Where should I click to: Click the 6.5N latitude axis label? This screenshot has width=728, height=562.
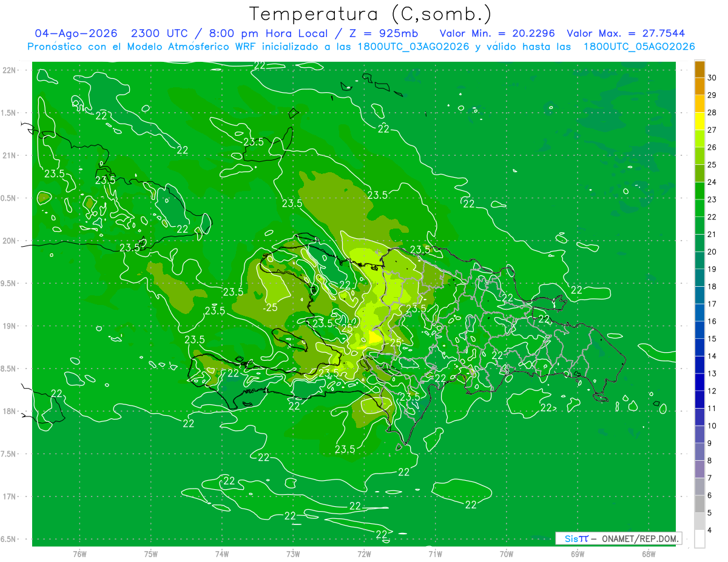(9, 539)
